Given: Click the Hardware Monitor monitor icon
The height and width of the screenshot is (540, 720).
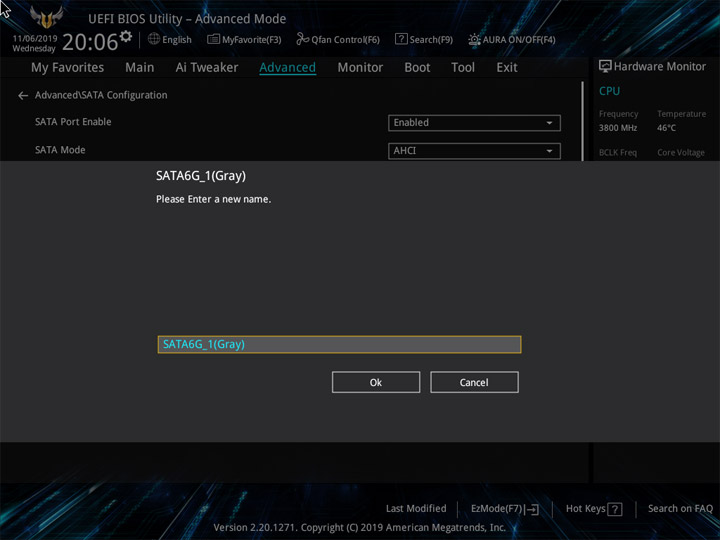Looking at the screenshot, I should coord(605,67).
